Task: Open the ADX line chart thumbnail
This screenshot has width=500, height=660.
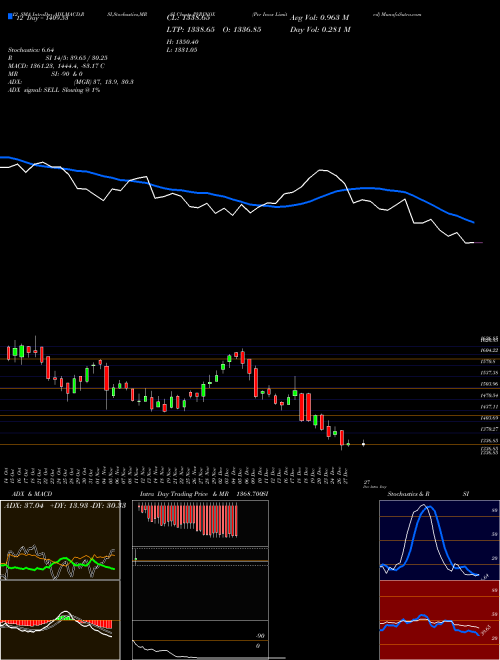Action: (60, 540)
